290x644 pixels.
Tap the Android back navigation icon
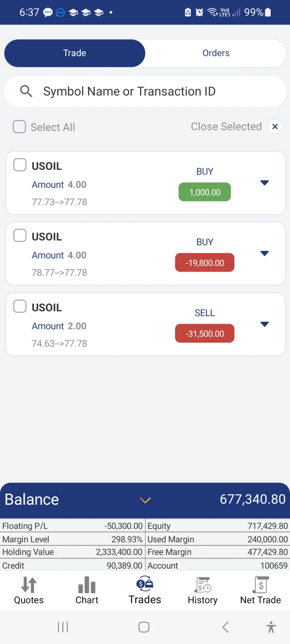pos(225,627)
